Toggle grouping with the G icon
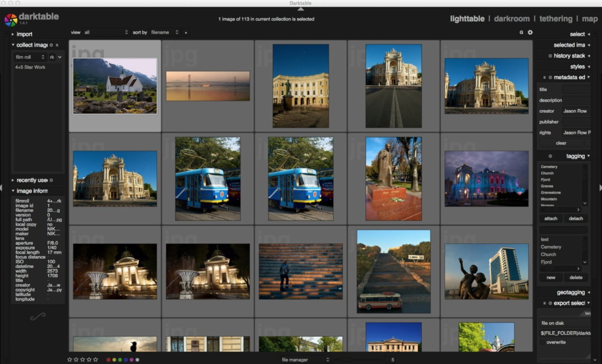 tap(521, 33)
